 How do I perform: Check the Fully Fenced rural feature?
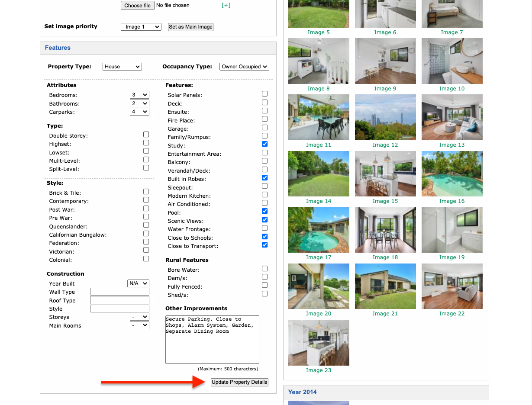pyautogui.click(x=264, y=285)
